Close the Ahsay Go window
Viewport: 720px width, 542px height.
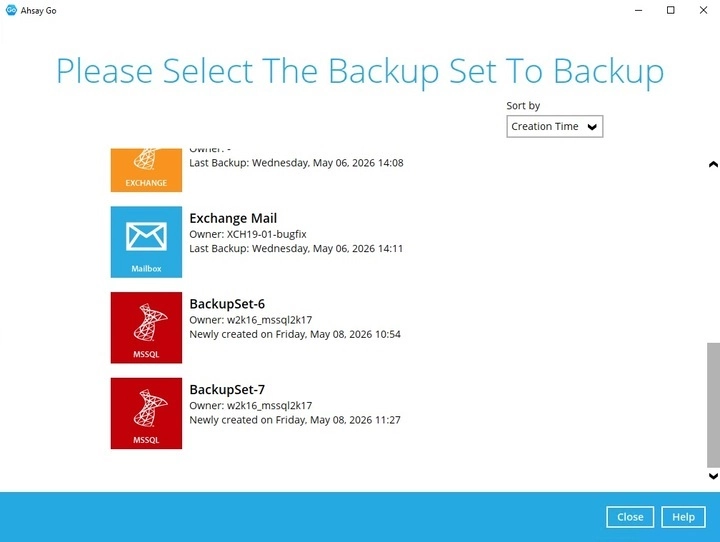(x=703, y=10)
